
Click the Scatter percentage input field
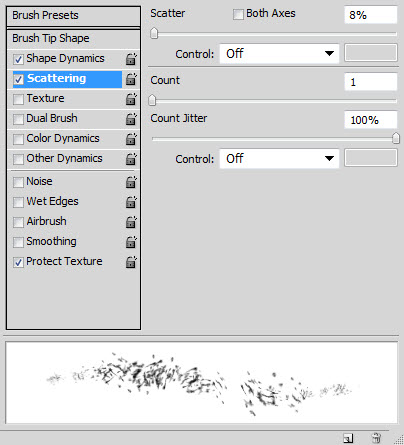(x=371, y=15)
